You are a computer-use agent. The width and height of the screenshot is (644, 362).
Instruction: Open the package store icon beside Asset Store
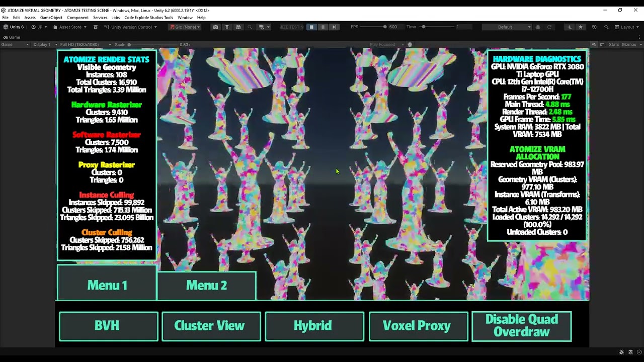(x=95, y=27)
